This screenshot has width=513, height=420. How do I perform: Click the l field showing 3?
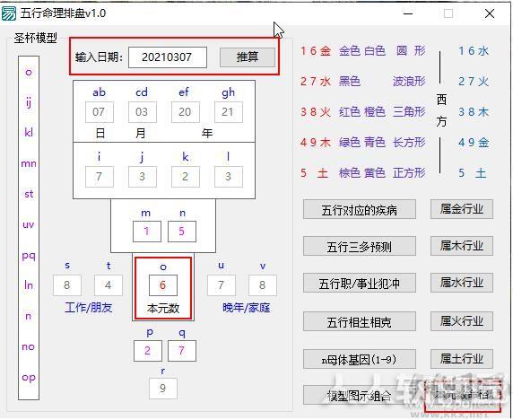pyautogui.click(x=229, y=177)
